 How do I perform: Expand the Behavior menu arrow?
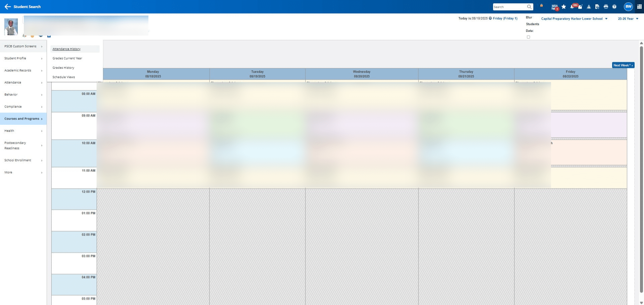(42, 95)
